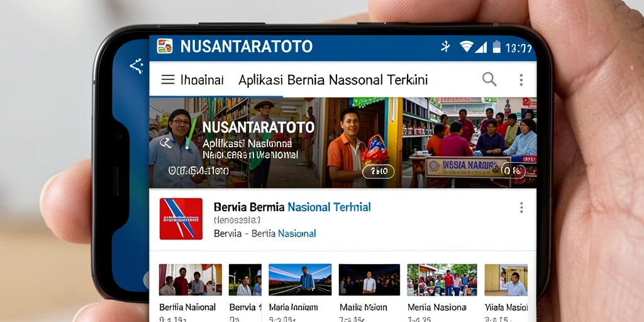
Task: Open the second news thumbnail labeled Bervia
Action: 245,280
